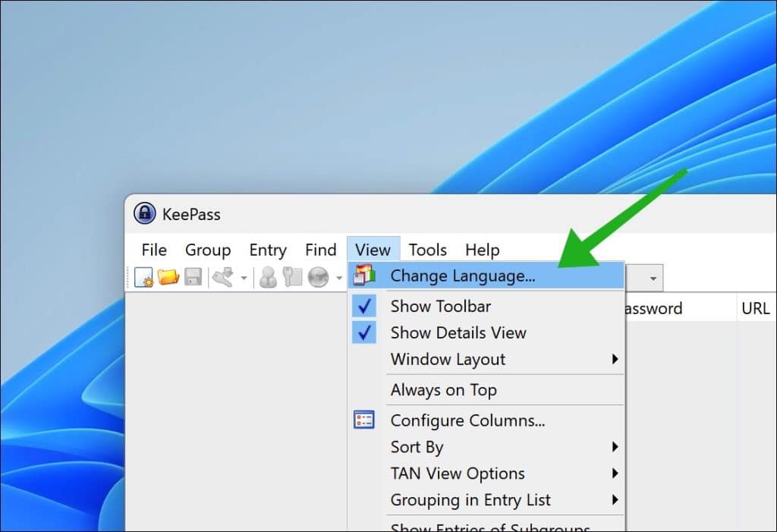This screenshot has width=777, height=532.
Task: Open the Tools menu
Action: [427, 249]
